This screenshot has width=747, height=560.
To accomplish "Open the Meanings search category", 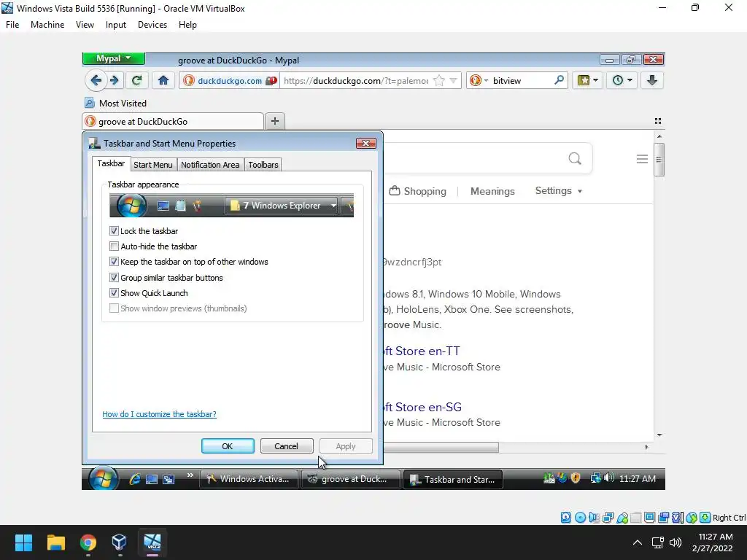I will point(492,191).
